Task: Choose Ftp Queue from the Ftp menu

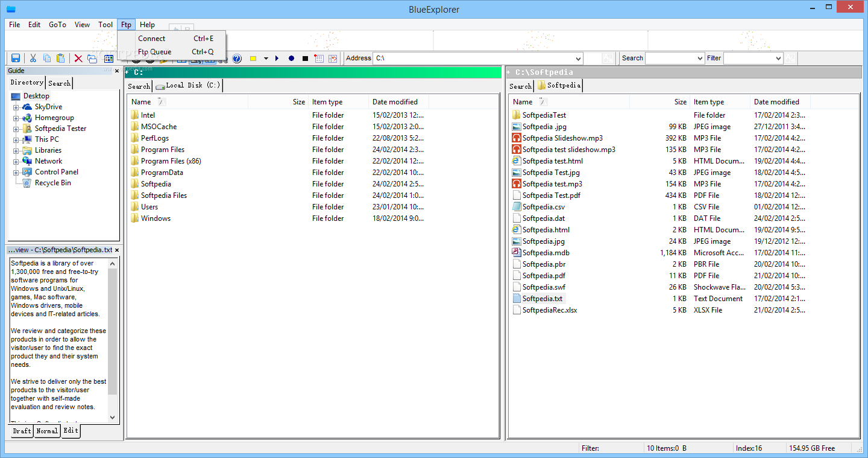Action: [172, 52]
